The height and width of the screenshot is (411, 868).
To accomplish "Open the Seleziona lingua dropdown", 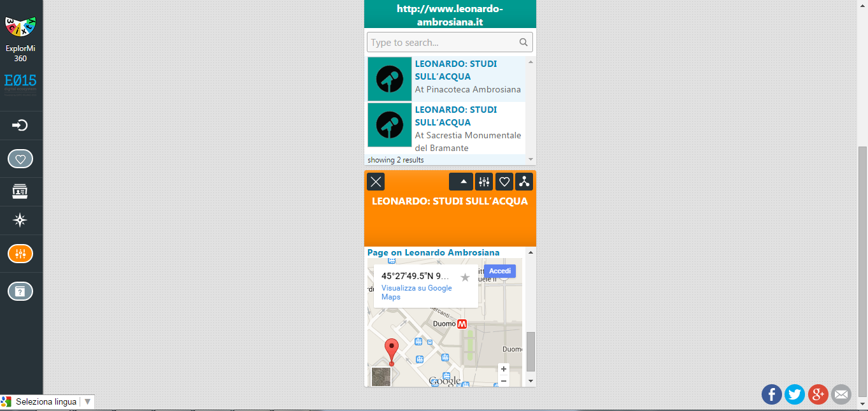I will coord(48,402).
